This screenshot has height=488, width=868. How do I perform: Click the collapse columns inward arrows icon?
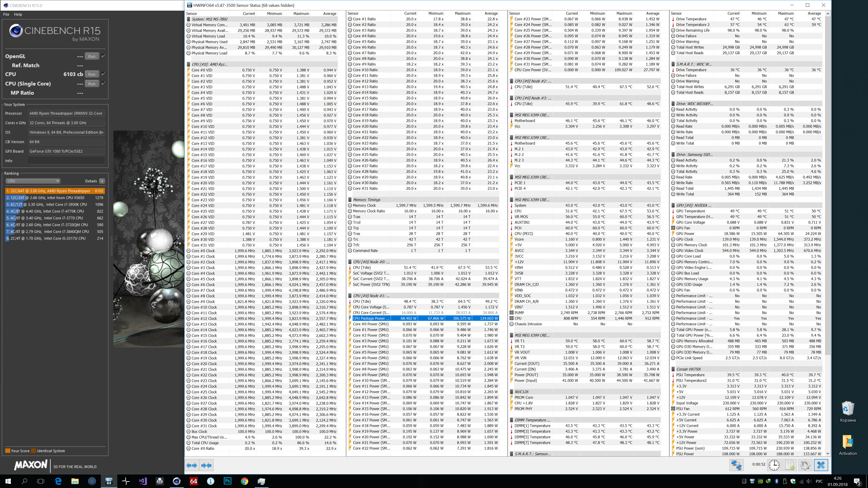(206, 465)
